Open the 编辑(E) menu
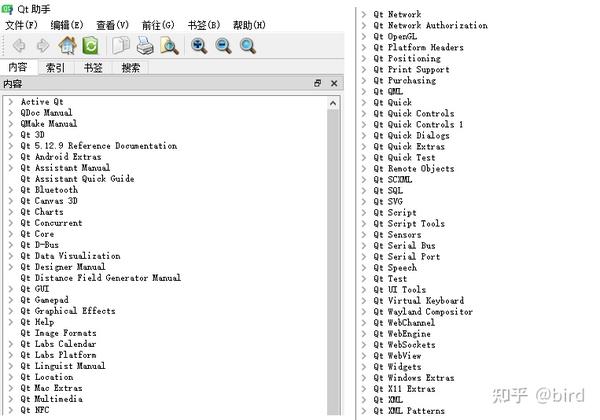 [x=67, y=25]
